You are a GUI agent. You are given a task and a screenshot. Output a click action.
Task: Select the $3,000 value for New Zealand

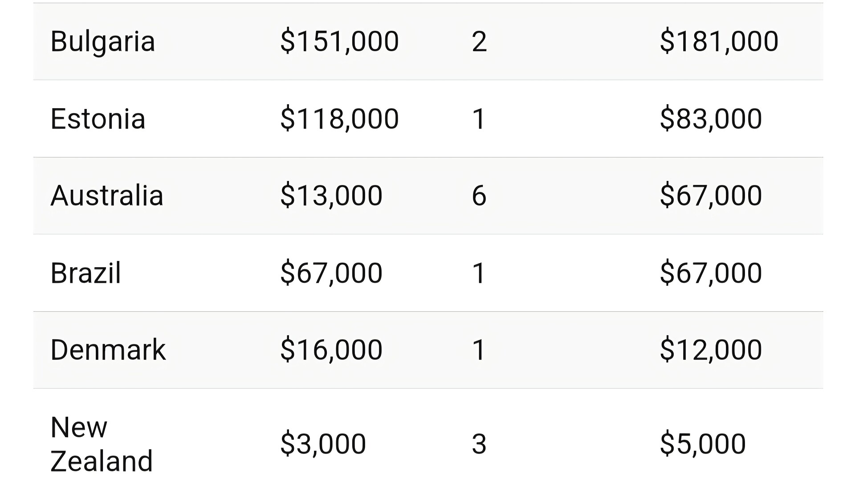click(x=323, y=444)
